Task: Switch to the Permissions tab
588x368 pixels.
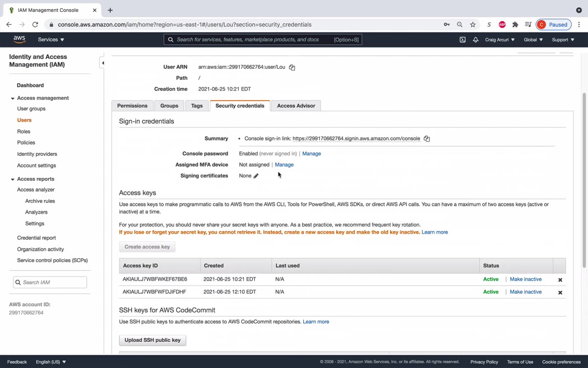Action: [132, 106]
